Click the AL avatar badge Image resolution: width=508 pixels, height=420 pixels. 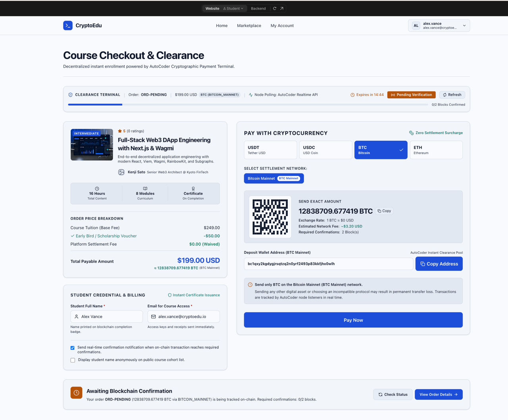pos(416,25)
